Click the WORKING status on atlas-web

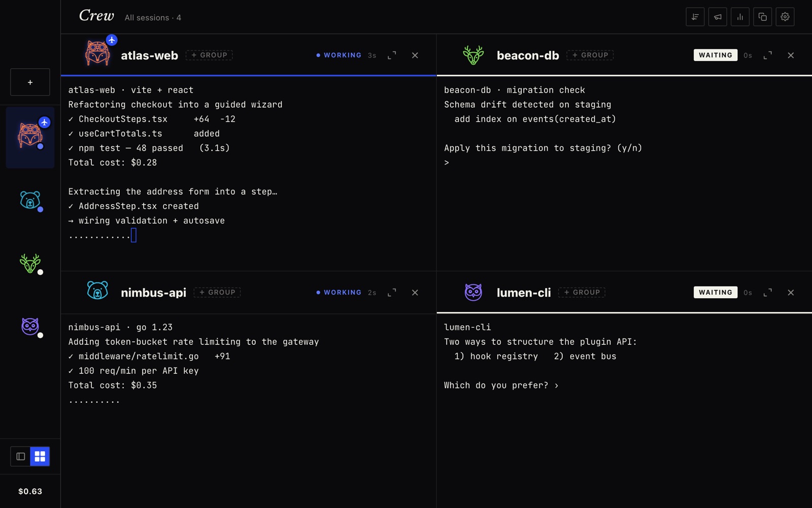(x=339, y=55)
